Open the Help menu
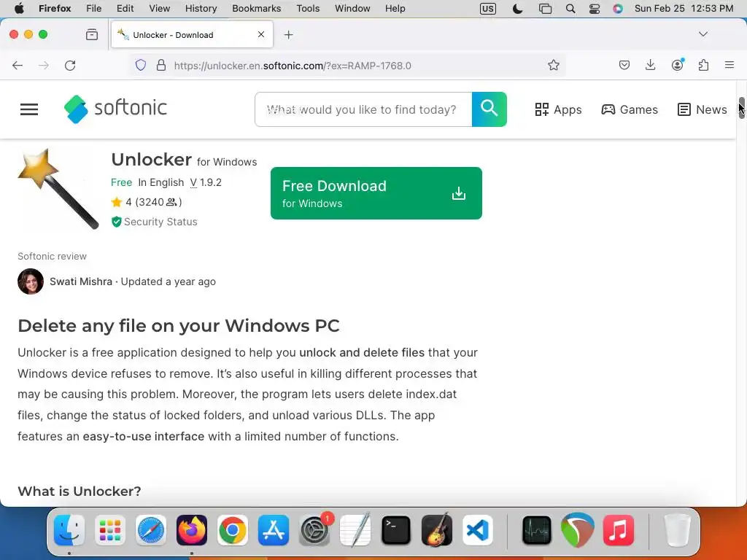This screenshot has height=560, width=747. click(x=395, y=9)
